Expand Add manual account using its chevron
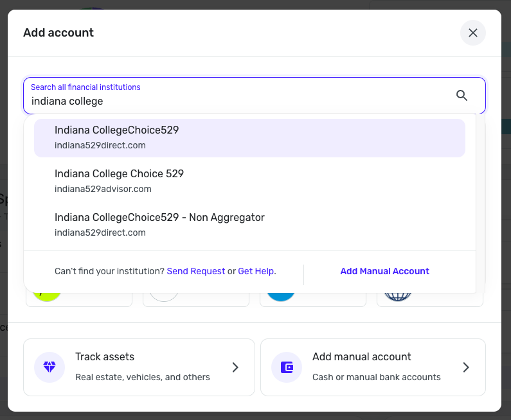 (466, 367)
